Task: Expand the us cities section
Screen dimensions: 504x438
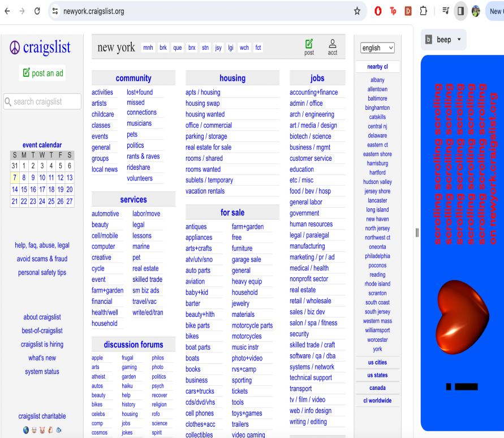Action: coord(377,362)
